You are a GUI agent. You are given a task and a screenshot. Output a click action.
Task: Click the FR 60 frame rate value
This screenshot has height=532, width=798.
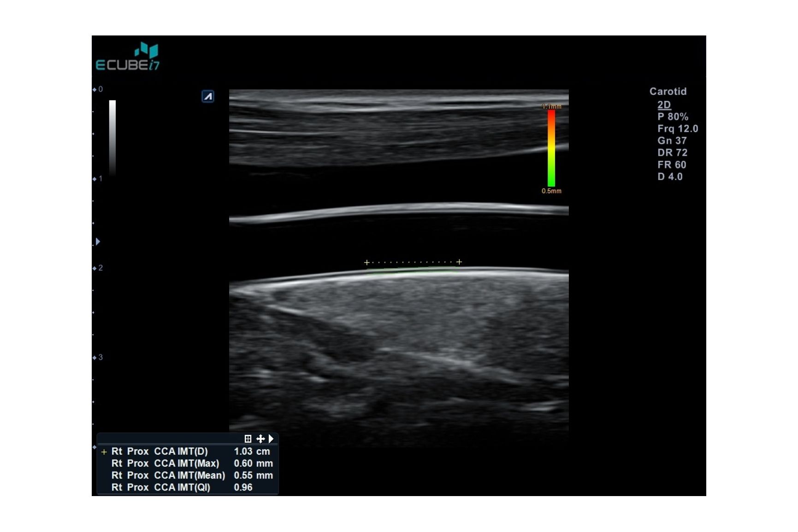[x=672, y=164]
